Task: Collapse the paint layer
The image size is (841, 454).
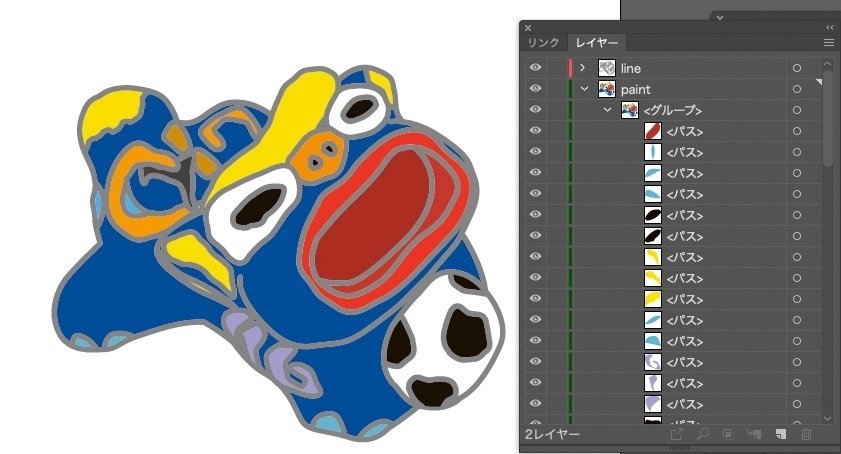Action: (585, 89)
